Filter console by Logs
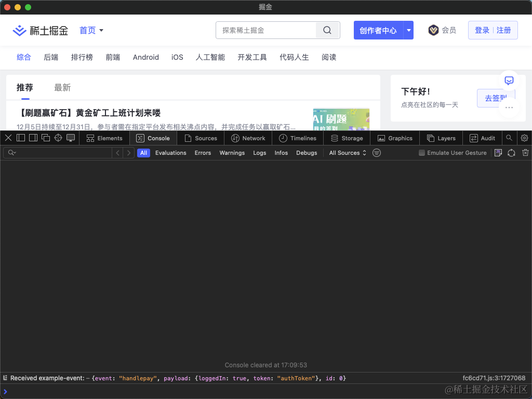Screen dimensions: 532x399 (x=260, y=153)
